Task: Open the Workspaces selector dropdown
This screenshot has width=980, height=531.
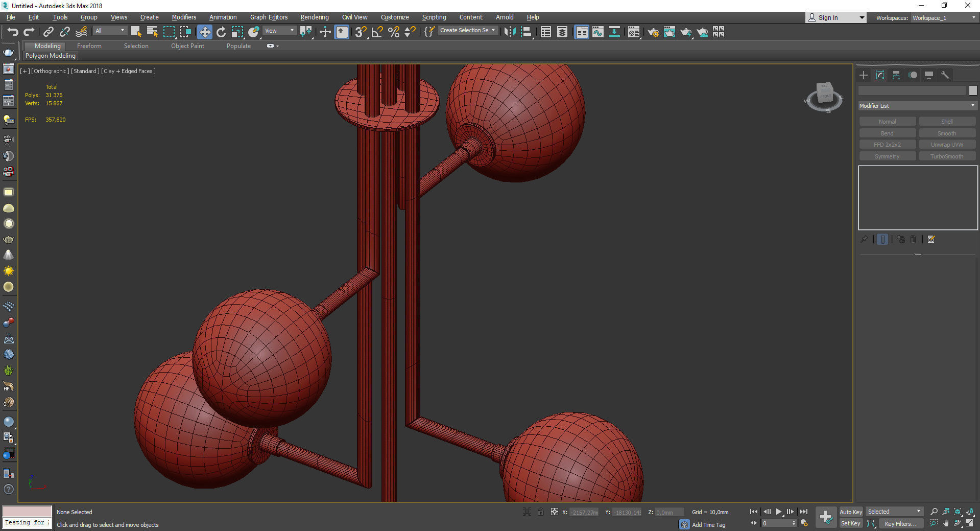Action: pos(944,18)
